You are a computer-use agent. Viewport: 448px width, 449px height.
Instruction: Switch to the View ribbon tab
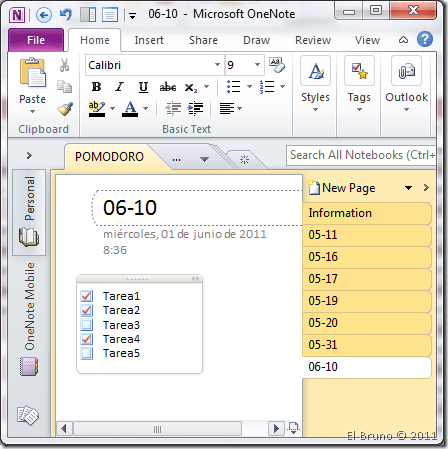[x=367, y=40]
